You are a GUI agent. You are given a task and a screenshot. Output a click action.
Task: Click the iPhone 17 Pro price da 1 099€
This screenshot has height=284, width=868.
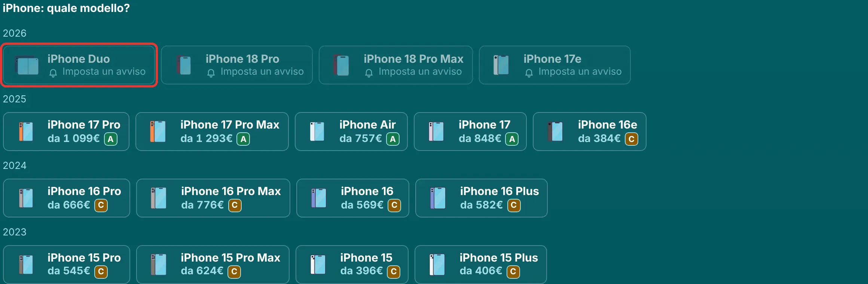tap(73, 139)
